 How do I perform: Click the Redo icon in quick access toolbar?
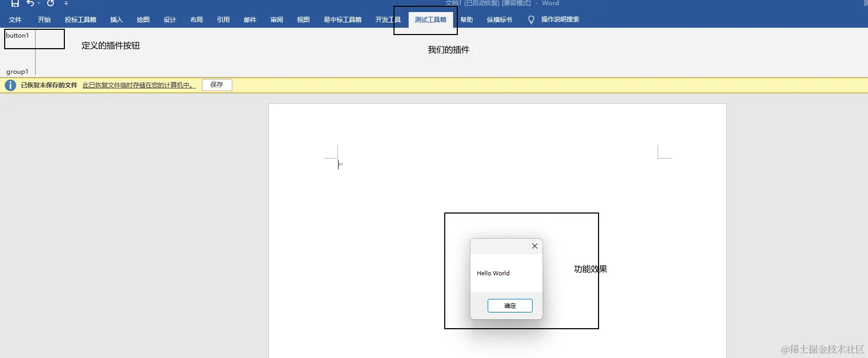click(x=51, y=3)
